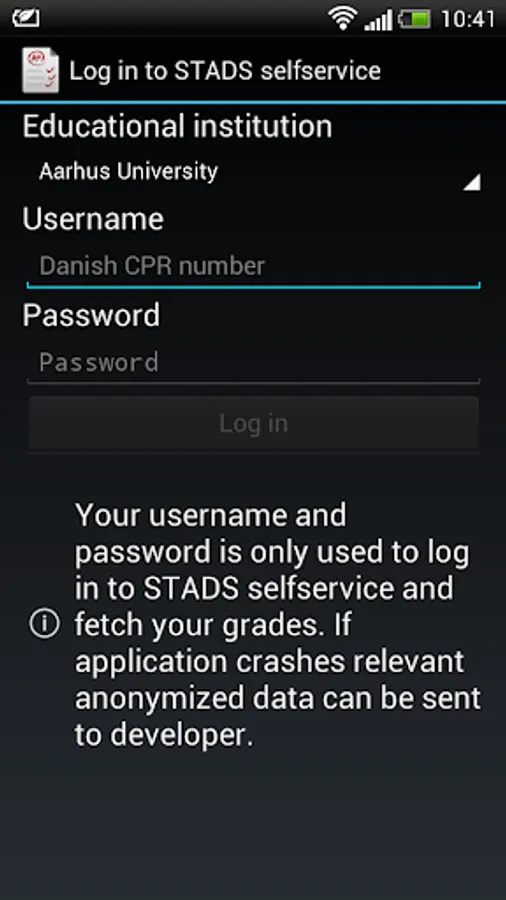Tap the dropdown triangle beside Aarhus University

coord(472,183)
